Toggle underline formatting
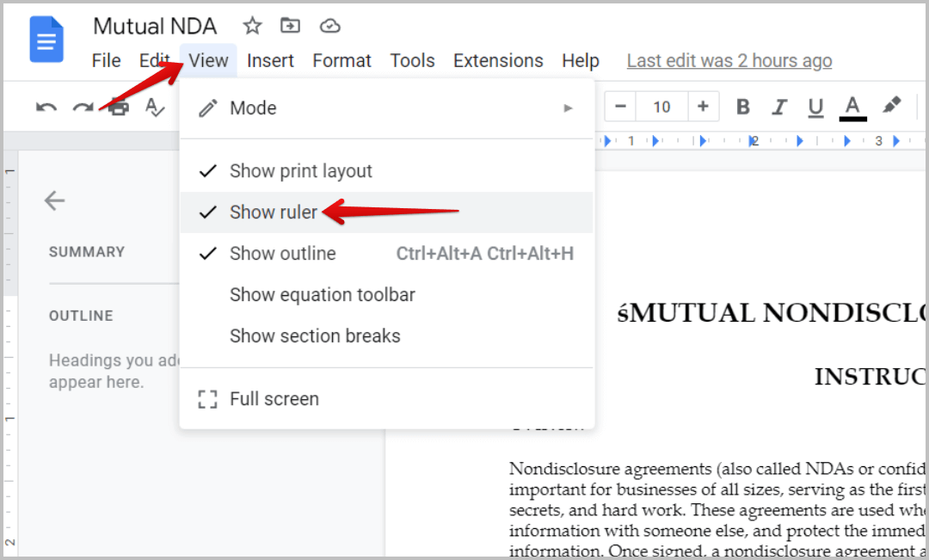The image size is (929, 560). coord(815,108)
